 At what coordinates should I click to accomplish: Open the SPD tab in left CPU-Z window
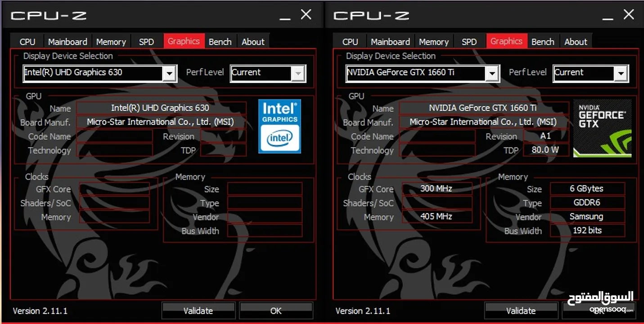pos(146,41)
